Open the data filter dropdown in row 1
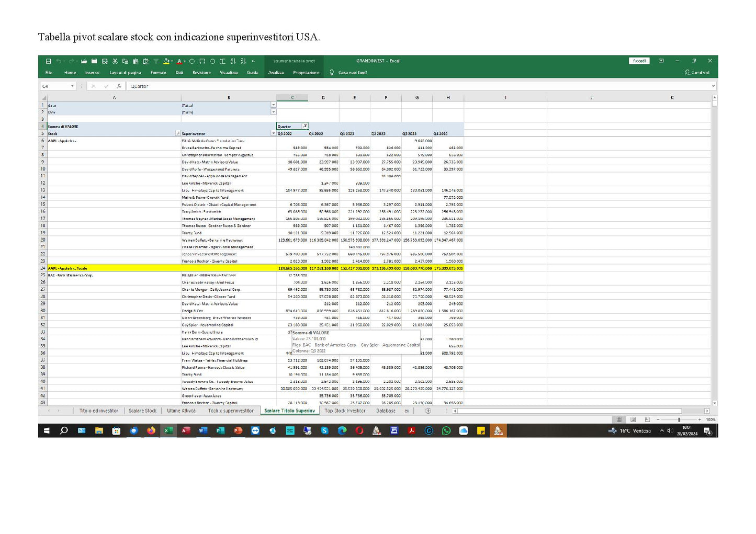The image size is (756, 534). tap(273, 105)
